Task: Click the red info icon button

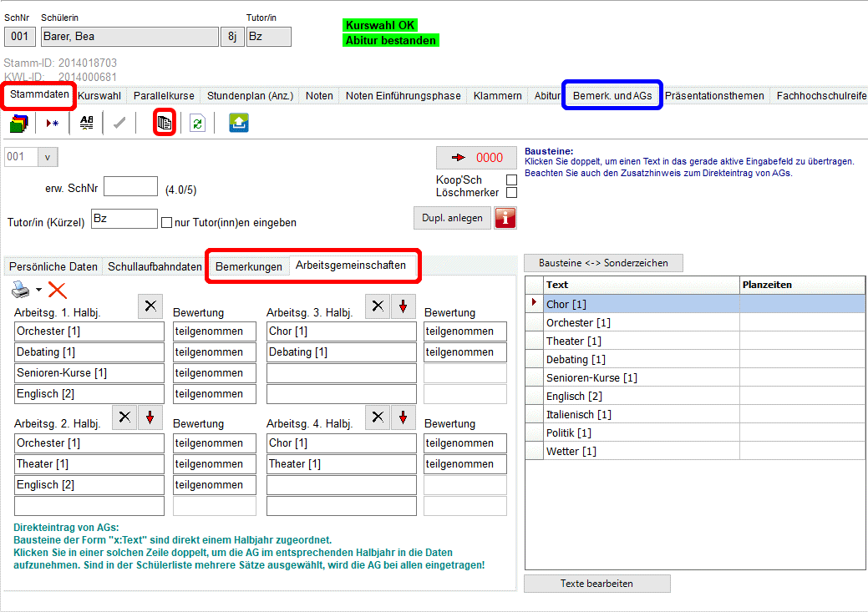Action: [505, 218]
